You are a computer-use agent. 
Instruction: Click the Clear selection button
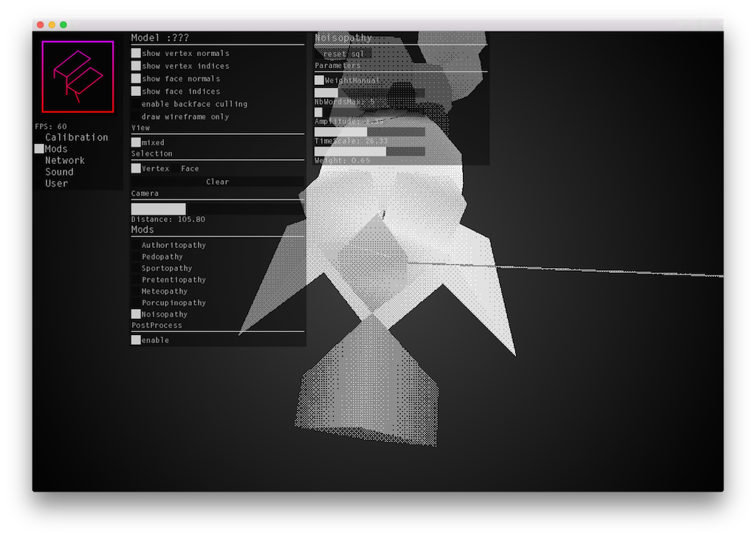click(x=217, y=181)
